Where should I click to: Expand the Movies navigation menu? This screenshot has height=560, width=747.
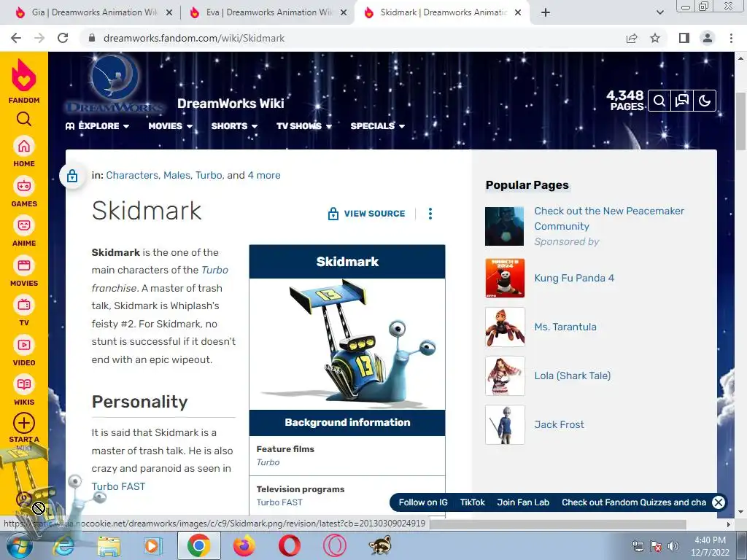170,125
